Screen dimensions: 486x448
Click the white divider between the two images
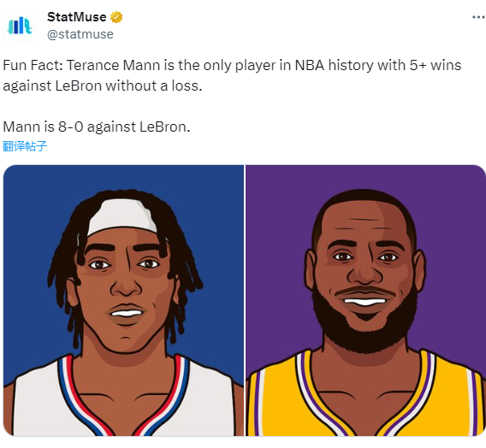[245, 300]
